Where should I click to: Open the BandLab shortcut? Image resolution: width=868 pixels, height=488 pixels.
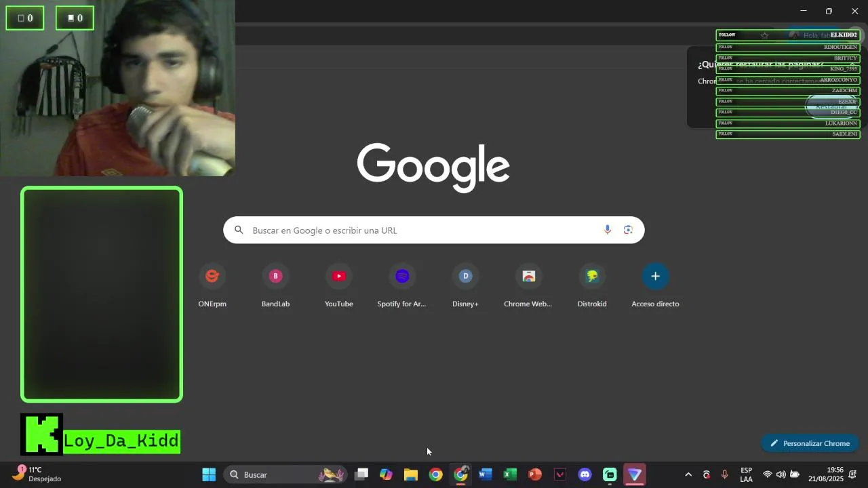click(275, 286)
